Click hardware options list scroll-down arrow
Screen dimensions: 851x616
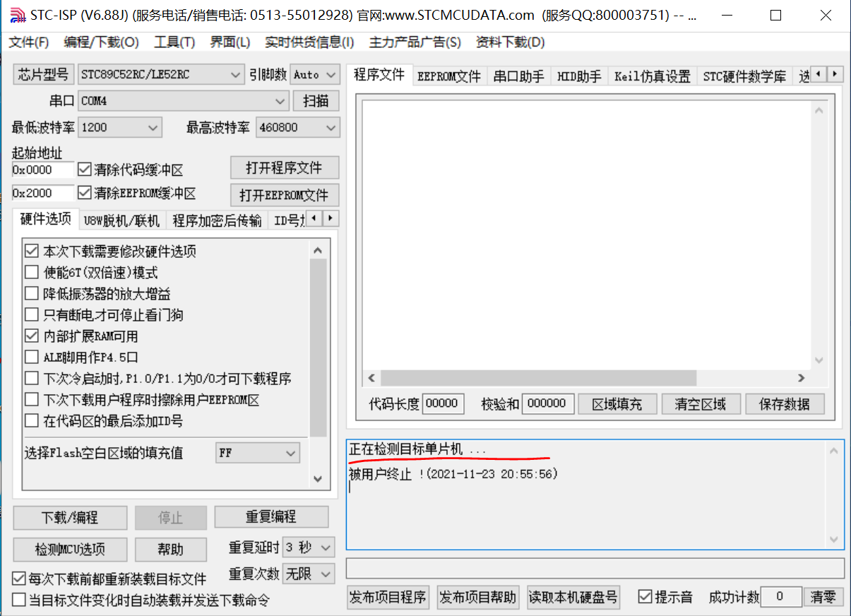pyautogui.click(x=318, y=479)
